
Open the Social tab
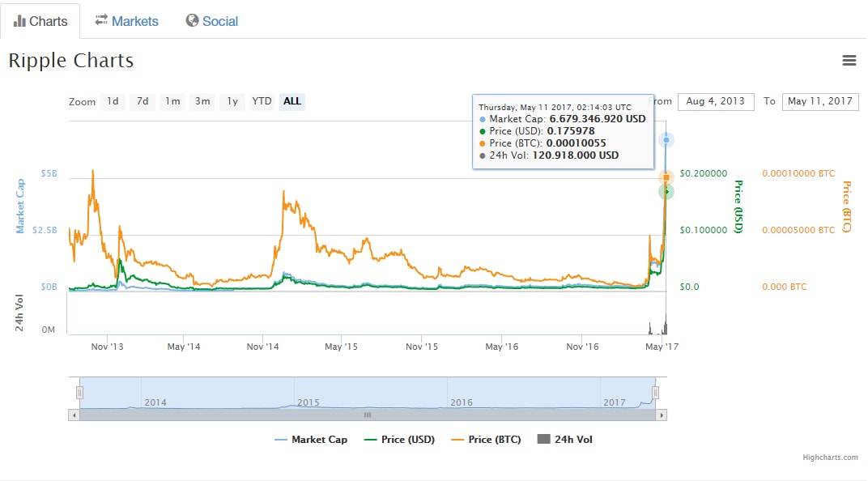pos(212,21)
